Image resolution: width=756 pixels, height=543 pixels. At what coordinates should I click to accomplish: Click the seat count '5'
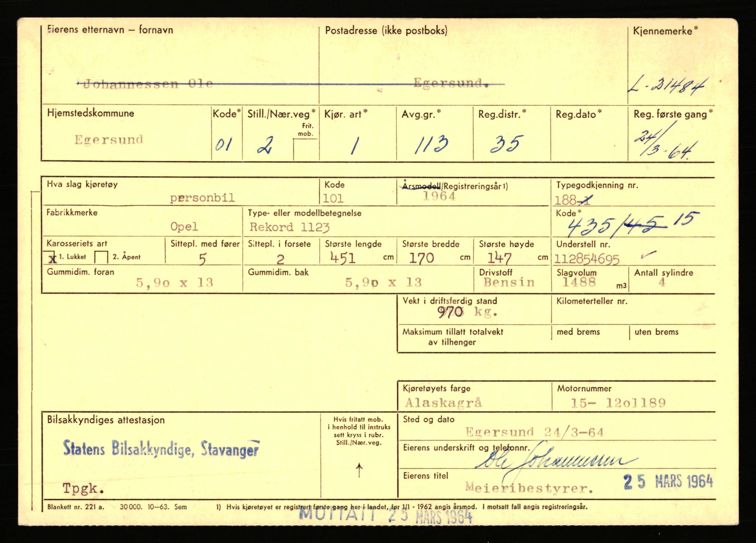[202, 260]
